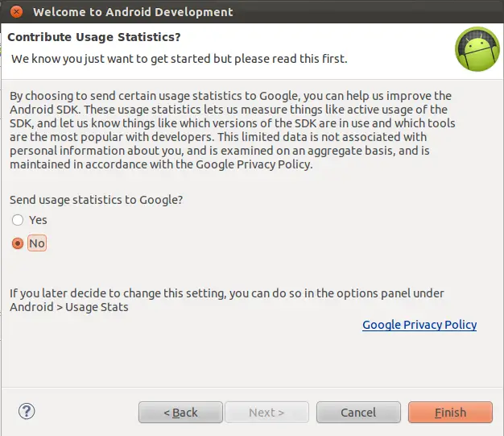Click the Contribute Usage Statistics heading

click(x=94, y=37)
